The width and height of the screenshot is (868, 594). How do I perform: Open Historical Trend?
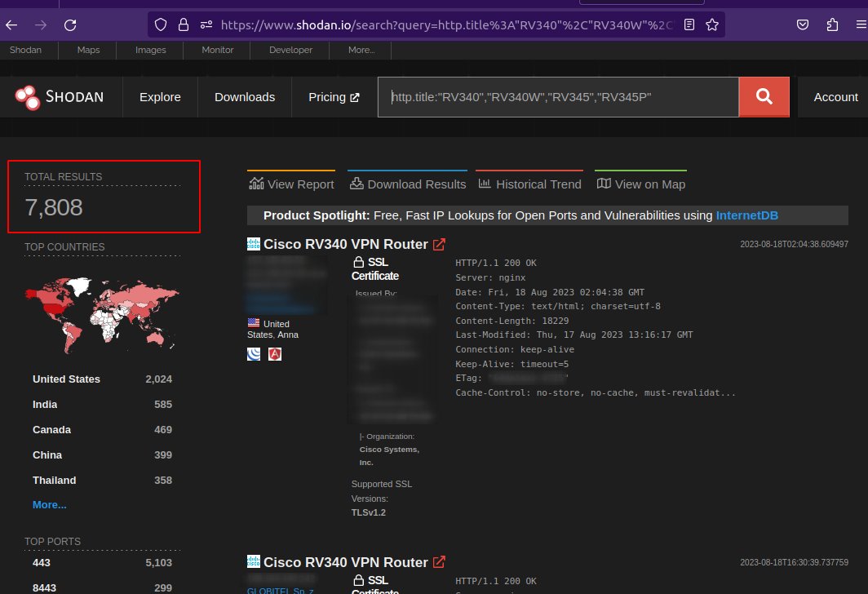[x=529, y=184]
